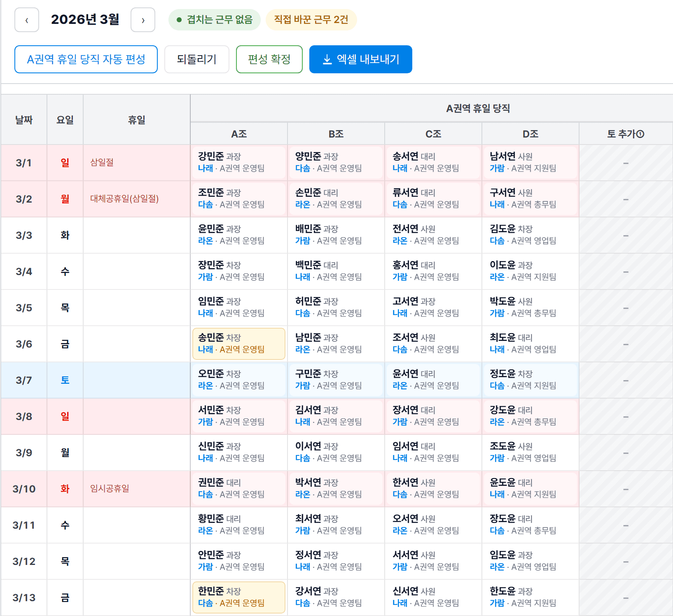
Task: Click the 3/7 date cell
Action: 24,380
